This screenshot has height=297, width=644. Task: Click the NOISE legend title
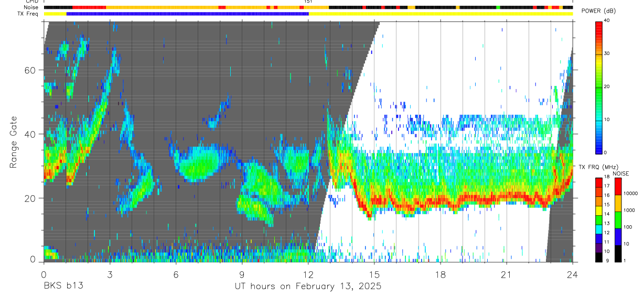pyautogui.click(x=621, y=173)
